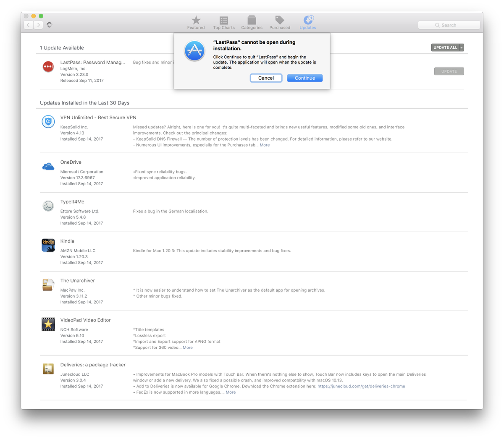
Task: Click the TypeIt4Me app icon
Action: (48, 206)
